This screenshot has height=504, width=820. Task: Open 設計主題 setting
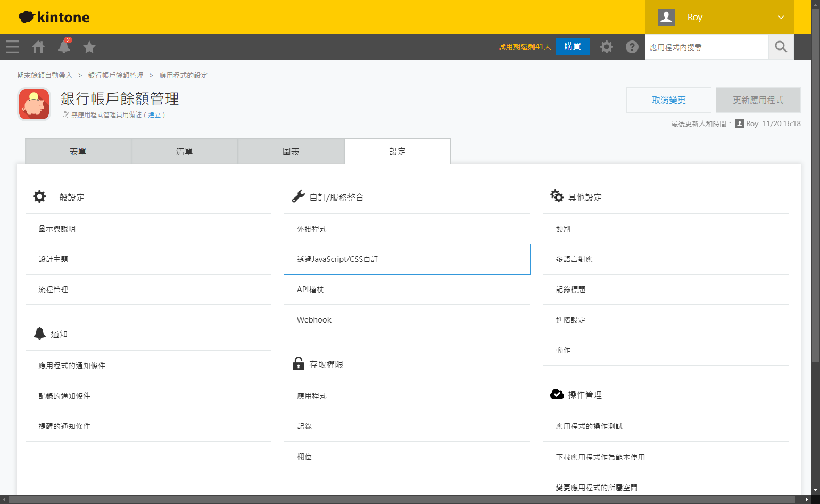click(148, 259)
